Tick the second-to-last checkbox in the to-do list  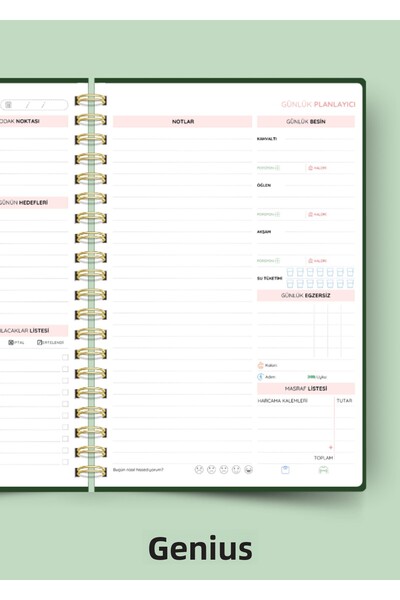[x=65, y=450]
